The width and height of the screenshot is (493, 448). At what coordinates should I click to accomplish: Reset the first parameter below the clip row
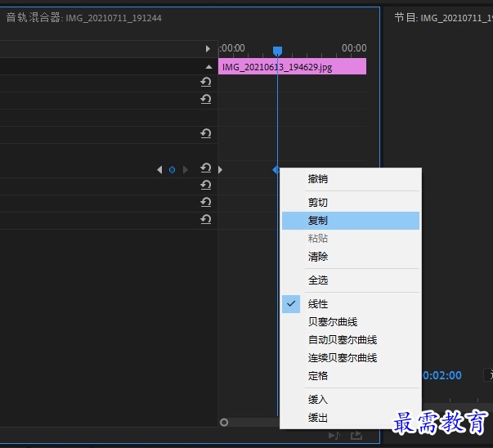206,82
